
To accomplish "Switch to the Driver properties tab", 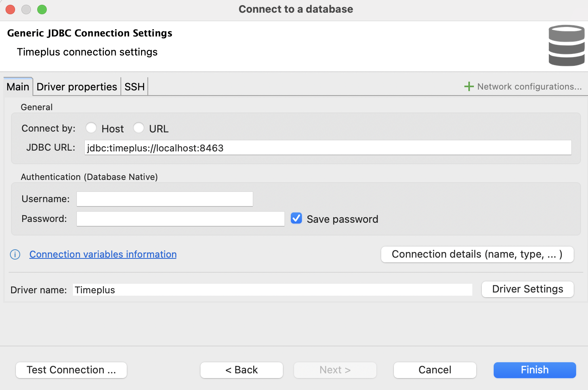I will (76, 87).
